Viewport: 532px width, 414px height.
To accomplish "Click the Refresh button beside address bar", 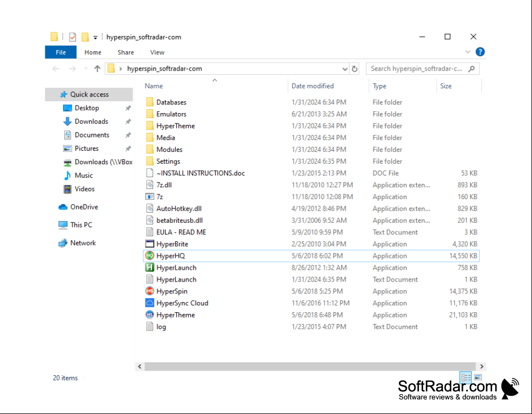I will 355,69.
